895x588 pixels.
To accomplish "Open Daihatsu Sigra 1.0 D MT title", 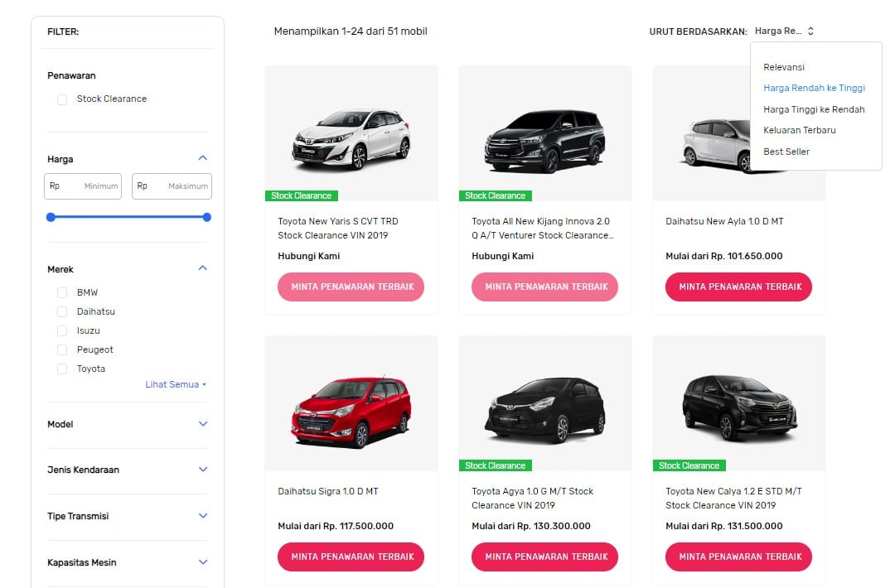I will click(327, 491).
